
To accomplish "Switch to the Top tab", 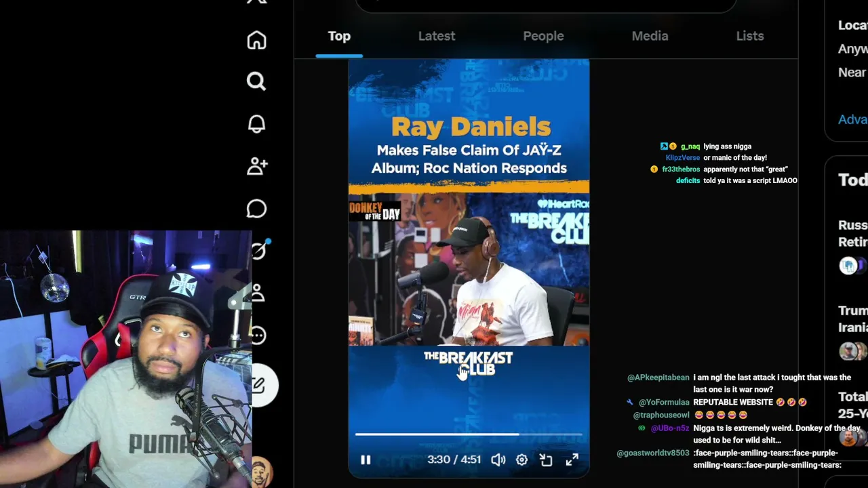I will point(339,36).
